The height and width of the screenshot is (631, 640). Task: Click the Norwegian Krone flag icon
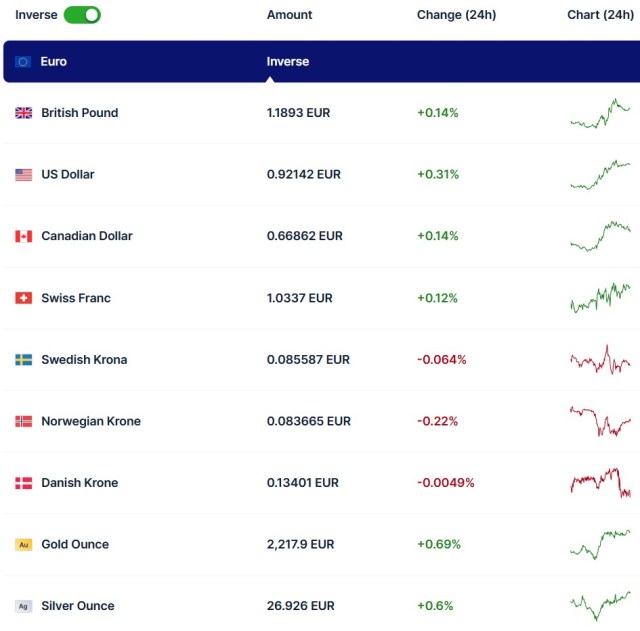(x=24, y=422)
